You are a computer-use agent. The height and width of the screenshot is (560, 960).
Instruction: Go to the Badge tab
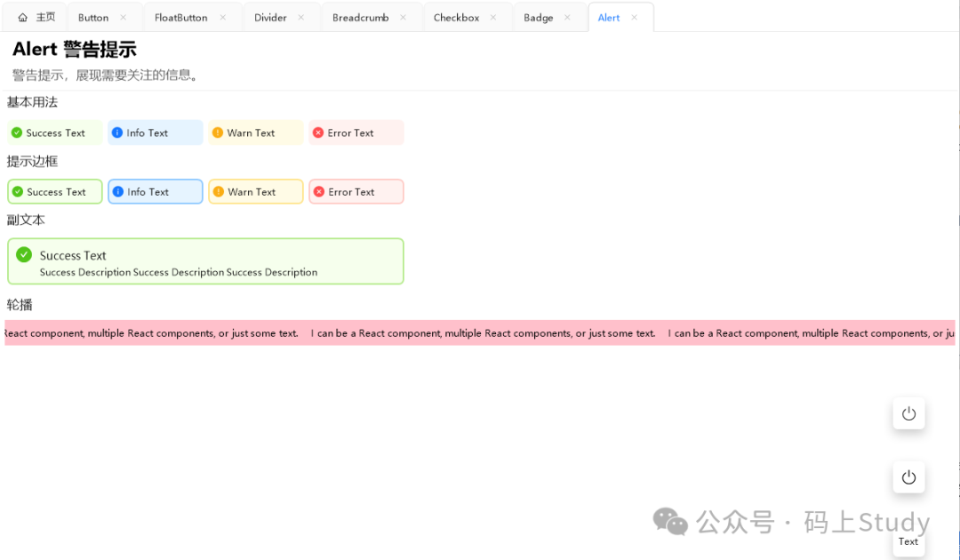pyautogui.click(x=538, y=18)
